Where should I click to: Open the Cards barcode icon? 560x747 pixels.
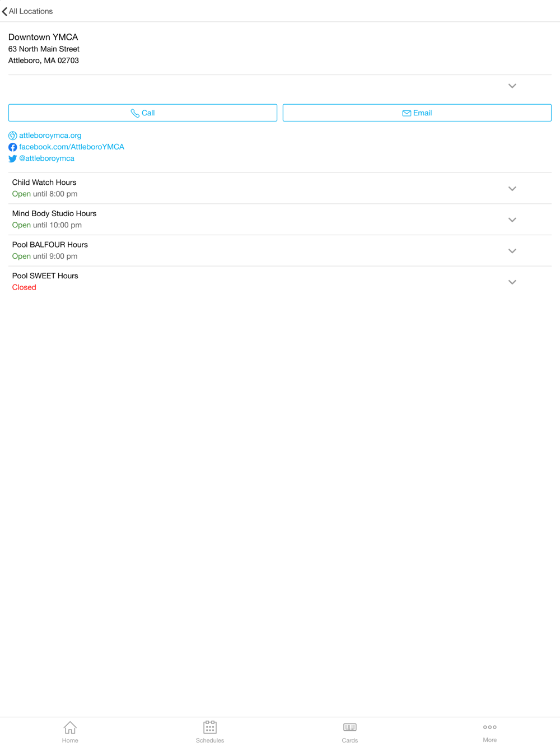coord(350,727)
